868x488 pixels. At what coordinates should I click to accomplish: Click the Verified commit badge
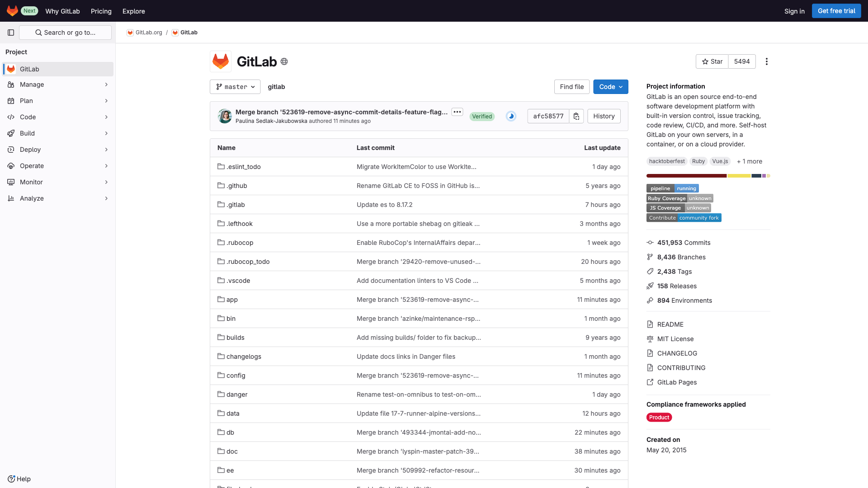coord(482,116)
